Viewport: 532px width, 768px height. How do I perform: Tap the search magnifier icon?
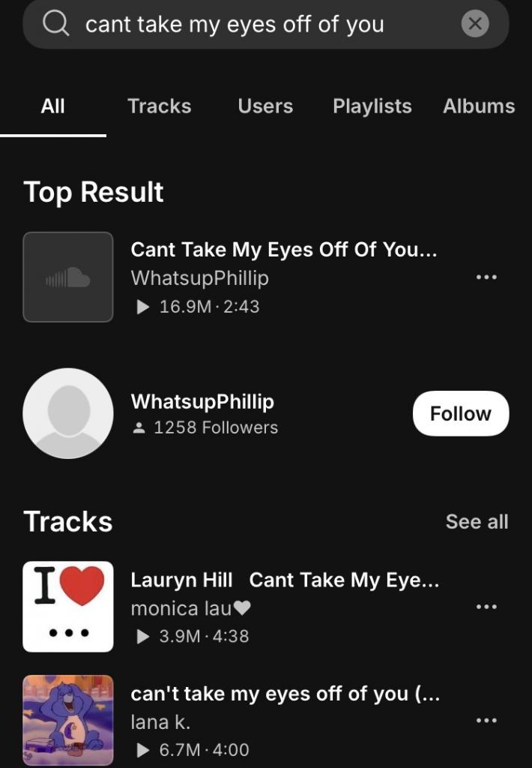(55, 23)
